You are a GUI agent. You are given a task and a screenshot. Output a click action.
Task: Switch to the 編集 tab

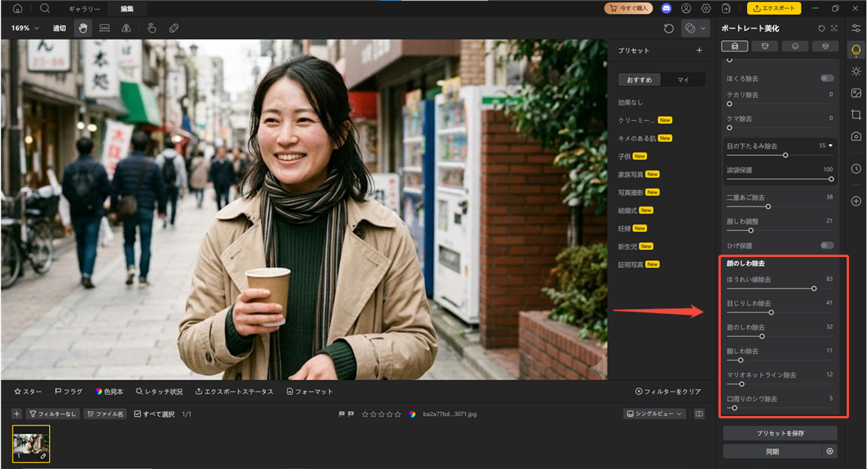(127, 9)
